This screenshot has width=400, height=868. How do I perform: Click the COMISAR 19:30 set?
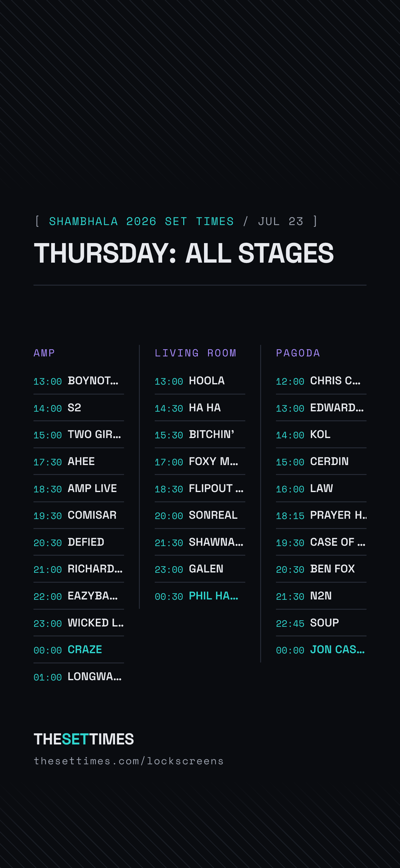(79, 515)
